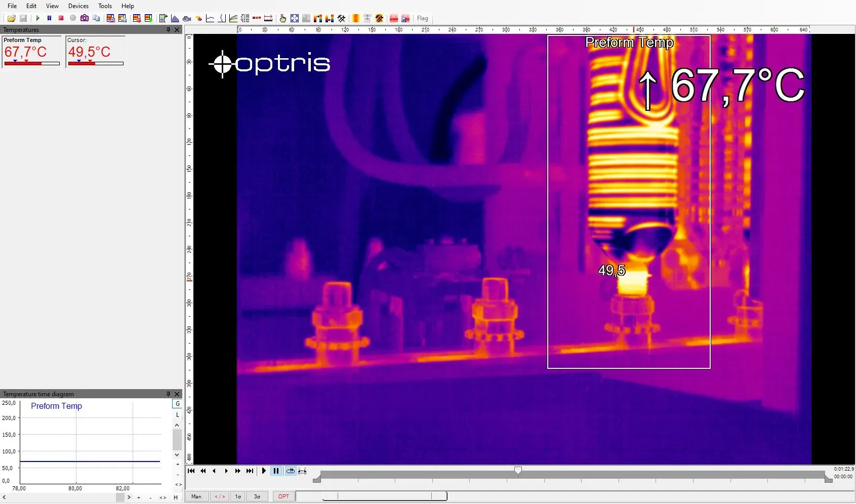Screen dimensions: 856x504
Task: Click the blue histogram icon in toolbar
Action: [175, 18]
